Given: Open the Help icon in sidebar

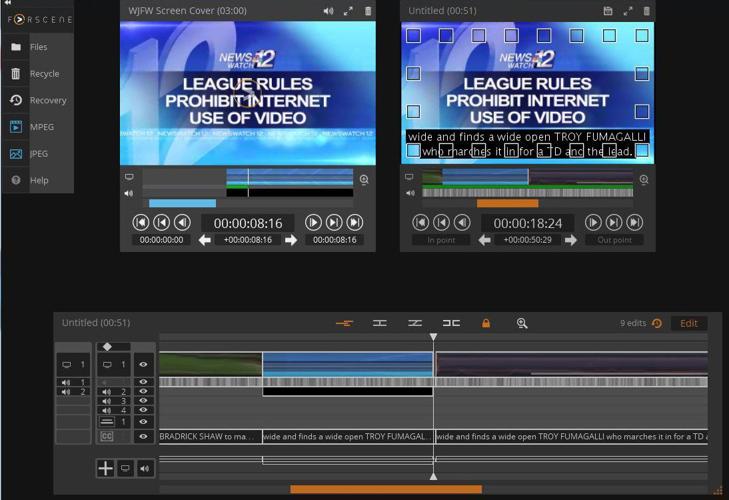Looking at the screenshot, I should (16, 180).
